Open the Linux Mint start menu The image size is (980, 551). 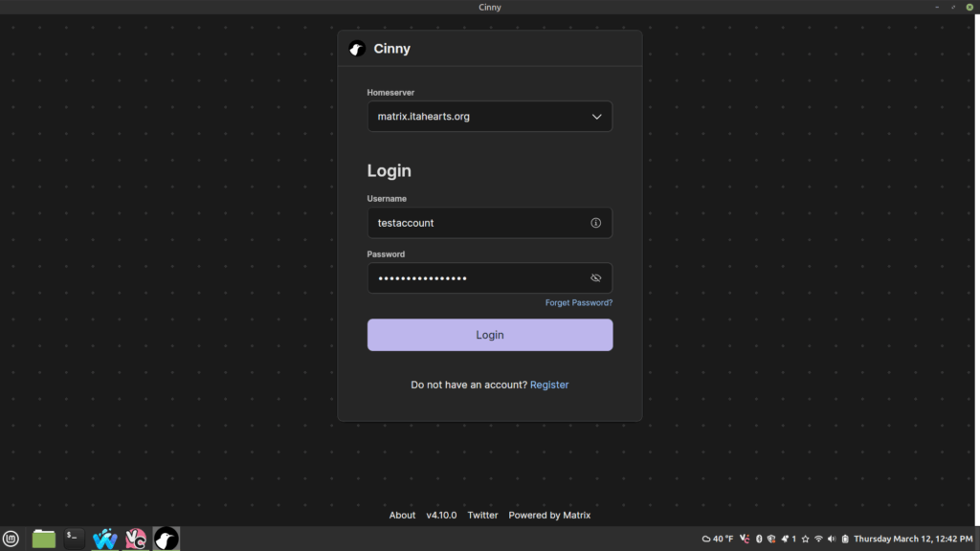[11, 539]
